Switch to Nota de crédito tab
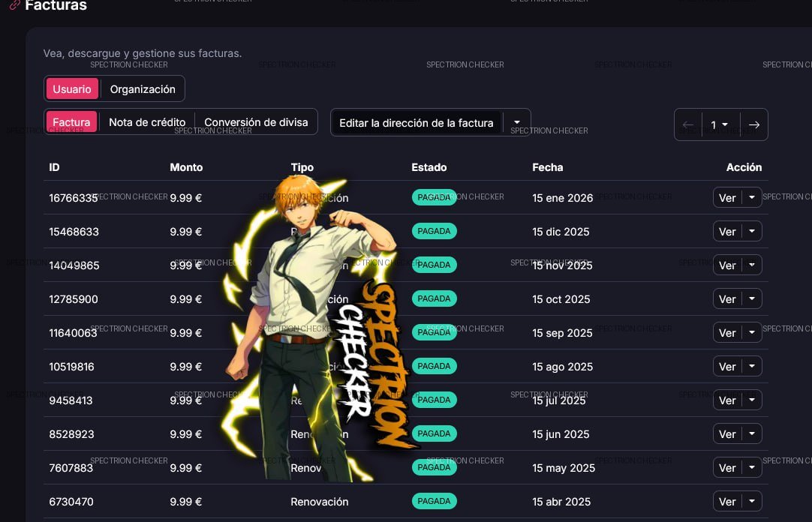The width and height of the screenshot is (812, 522). (x=147, y=122)
